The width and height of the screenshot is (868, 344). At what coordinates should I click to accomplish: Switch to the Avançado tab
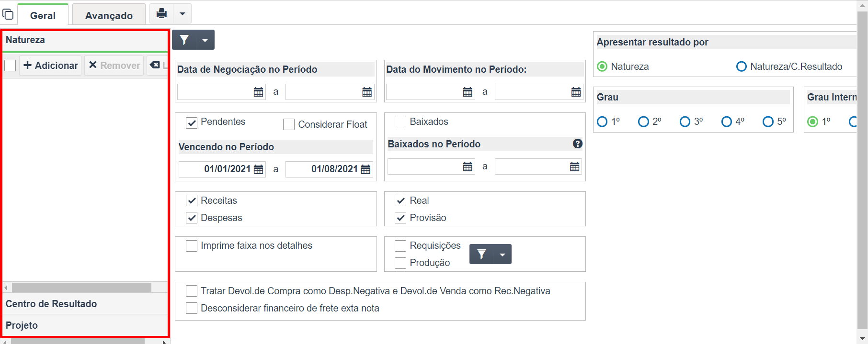pos(109,15)
